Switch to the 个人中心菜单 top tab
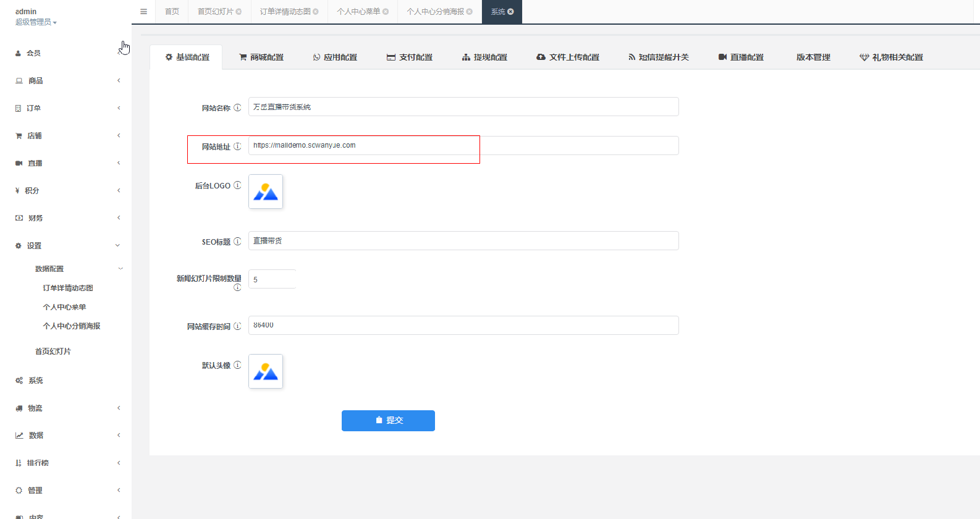Image resolution: width=980 pixels, height=519 pixels. 358,12
